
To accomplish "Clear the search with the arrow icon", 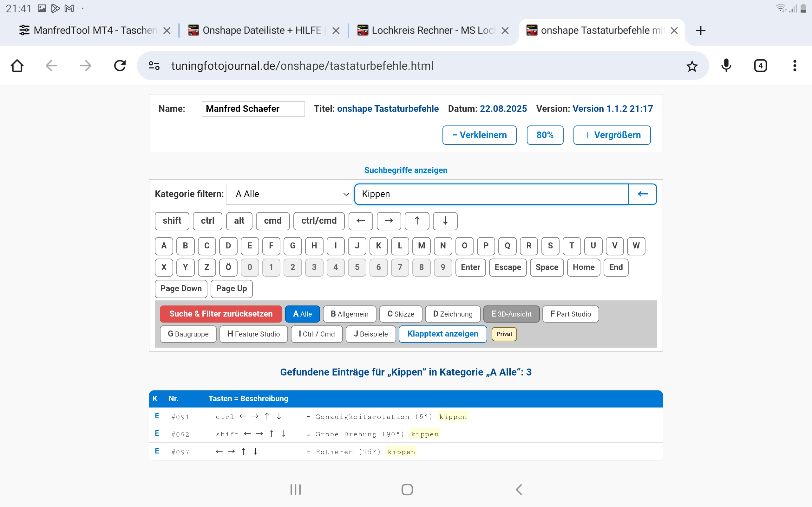I will [642, 194].
